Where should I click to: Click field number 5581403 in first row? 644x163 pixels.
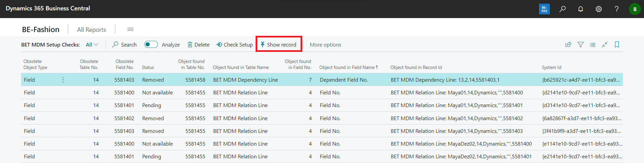(124, 80)
